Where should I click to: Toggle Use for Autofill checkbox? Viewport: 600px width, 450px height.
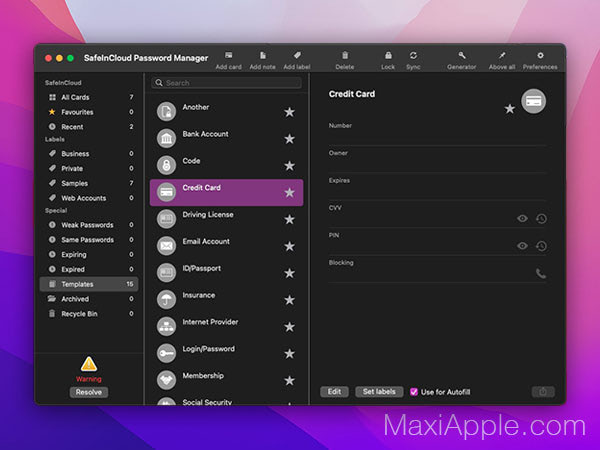[x=414, y=392]
